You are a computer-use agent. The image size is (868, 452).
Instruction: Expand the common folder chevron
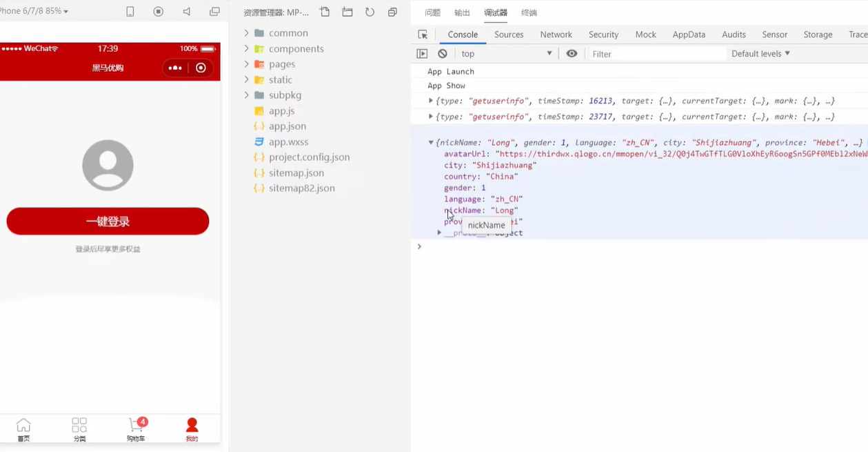click(247, 32)
